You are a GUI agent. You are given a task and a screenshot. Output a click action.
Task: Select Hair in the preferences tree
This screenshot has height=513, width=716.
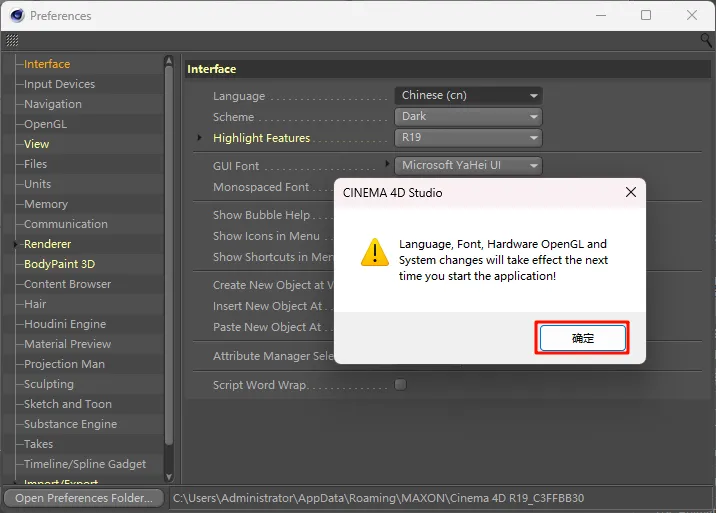point(35,304)
